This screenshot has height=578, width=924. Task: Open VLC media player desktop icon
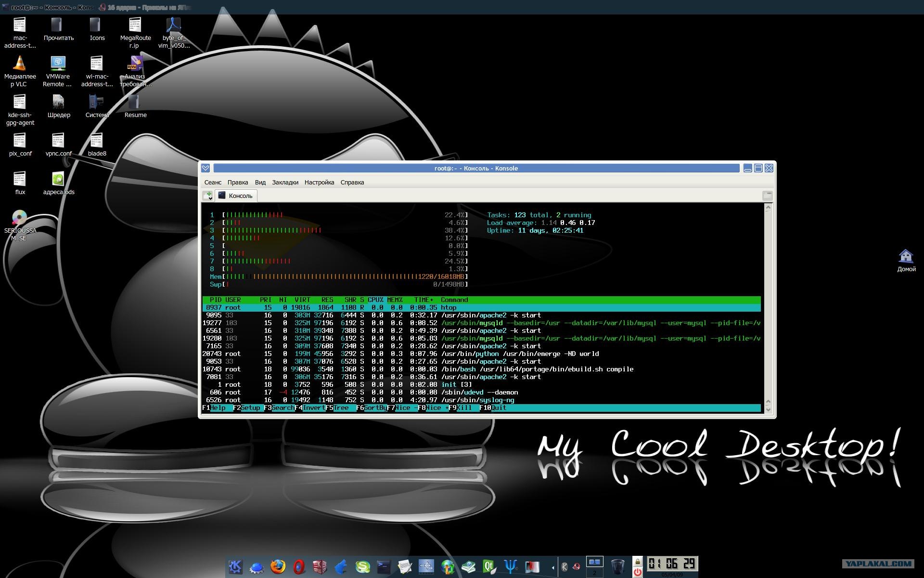[20, 71]
